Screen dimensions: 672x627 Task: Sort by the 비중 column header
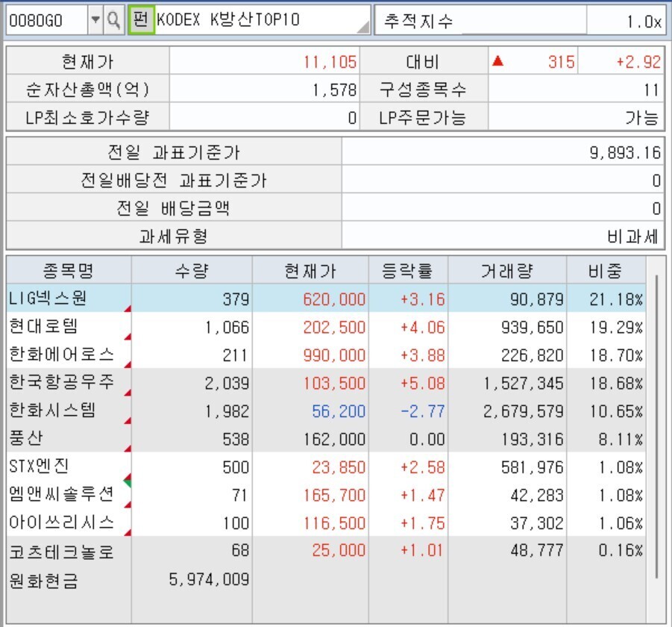(606, 270)
